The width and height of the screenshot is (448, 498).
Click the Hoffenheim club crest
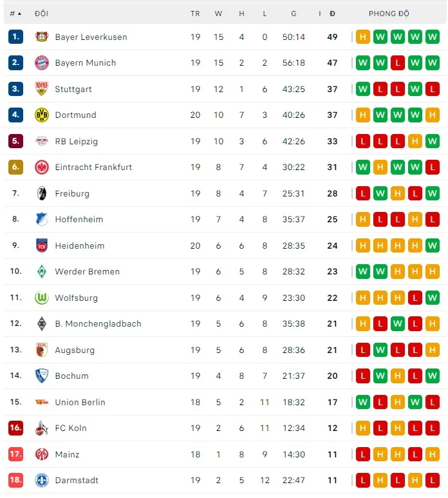pyautogui.click(x=42, y=220)
